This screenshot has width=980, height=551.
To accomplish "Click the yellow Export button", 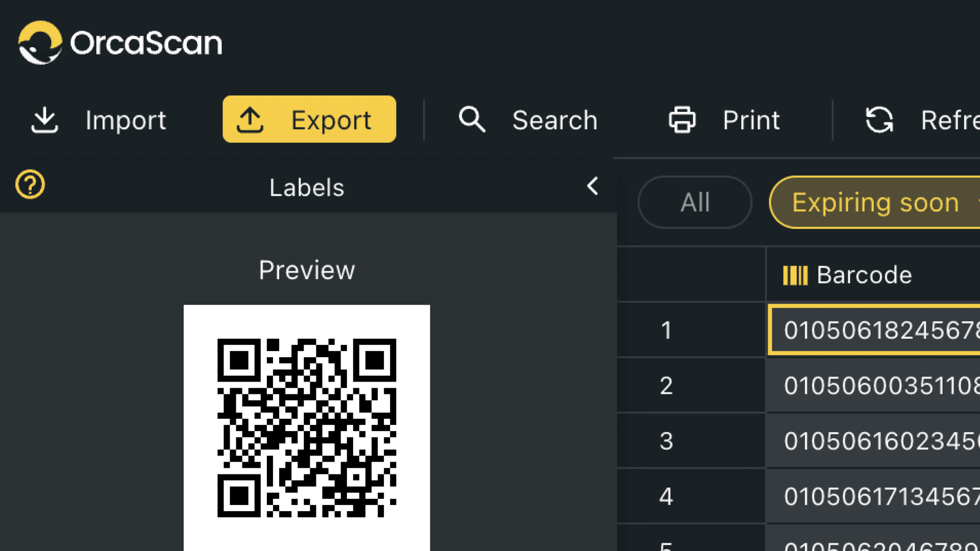I will tap(309, 119).
